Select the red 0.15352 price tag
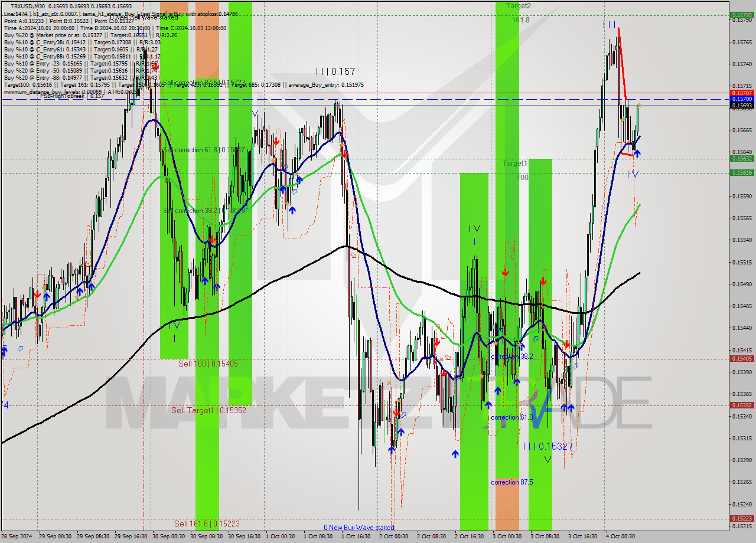The height and width of the screenshot is (543, 756). pos(742,405)
